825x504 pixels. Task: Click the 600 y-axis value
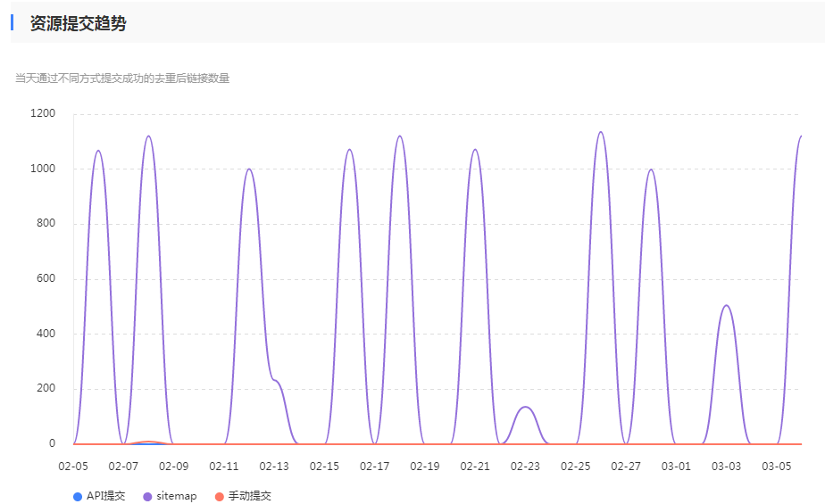pos(46,278)
